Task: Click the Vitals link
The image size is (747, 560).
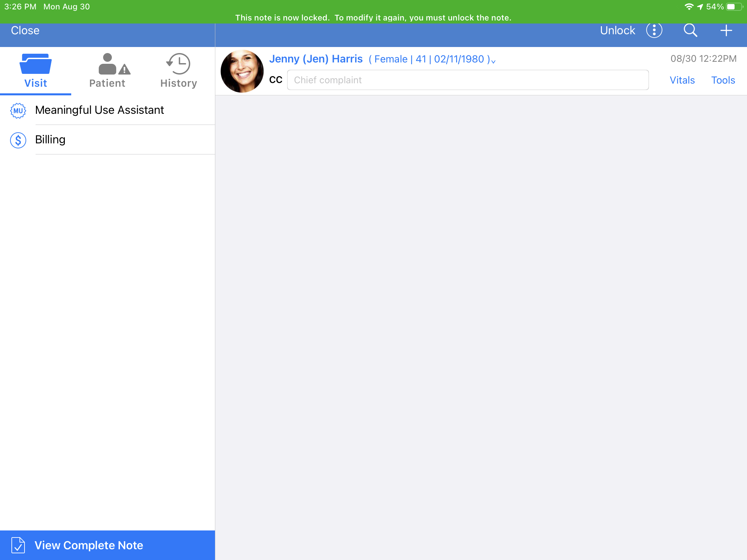Action: point(682,80)
